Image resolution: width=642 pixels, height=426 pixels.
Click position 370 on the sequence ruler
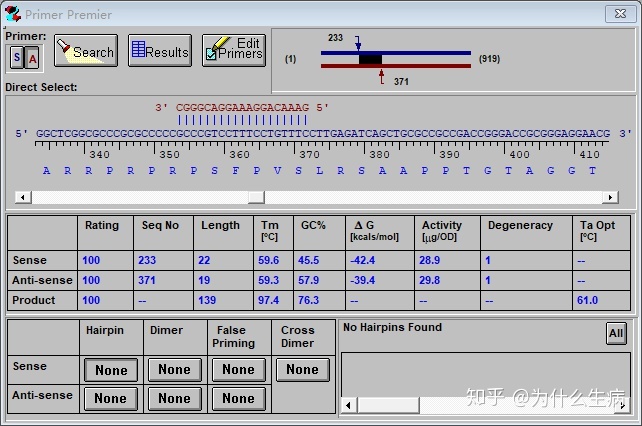tap(309, 155)
